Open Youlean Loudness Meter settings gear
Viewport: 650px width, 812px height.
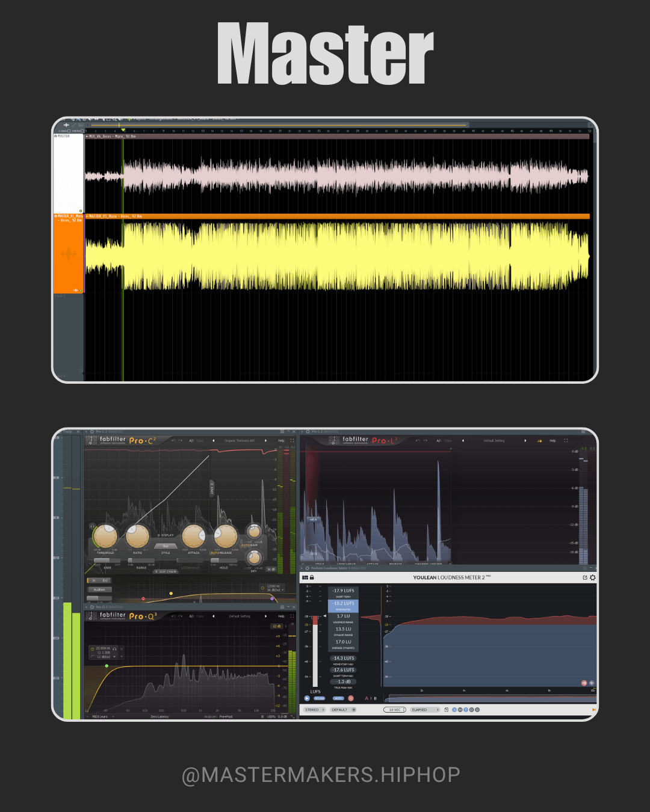[592, 577]
